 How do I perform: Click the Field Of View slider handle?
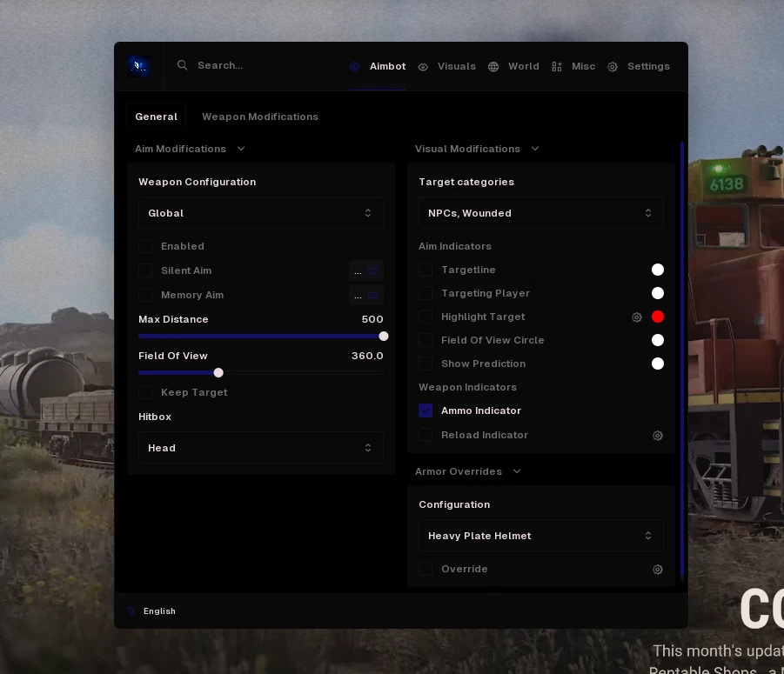(x=218, y=373)
